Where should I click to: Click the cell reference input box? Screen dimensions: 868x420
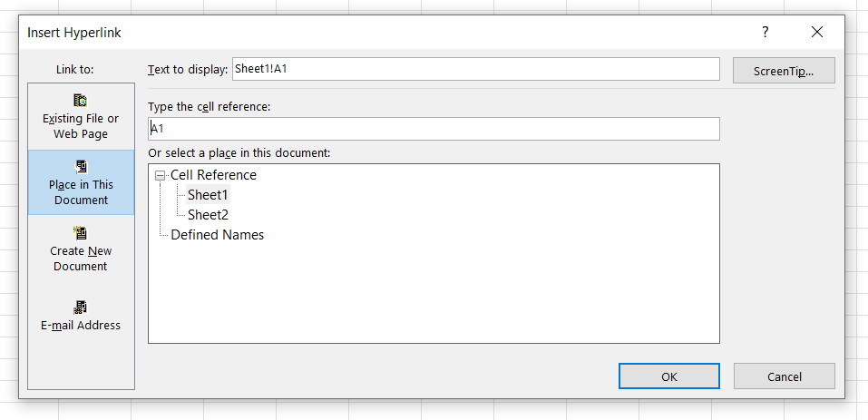(434, 129)
